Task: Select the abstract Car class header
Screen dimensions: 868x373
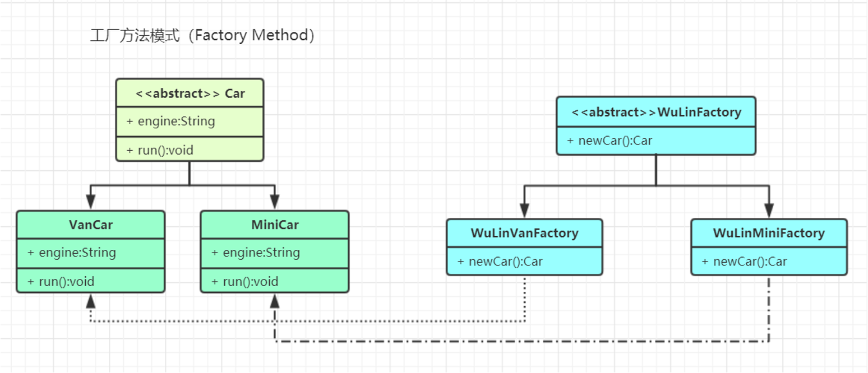Action: click(190, 94)
